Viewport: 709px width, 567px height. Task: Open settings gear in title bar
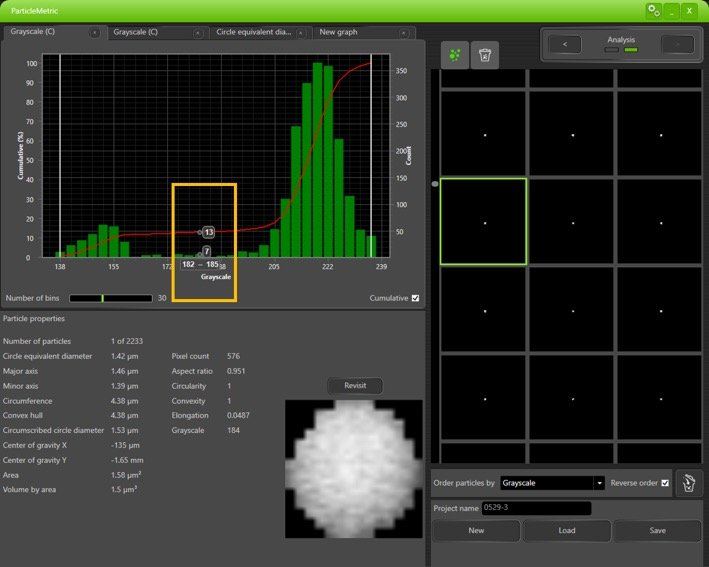tap(653, 10)
